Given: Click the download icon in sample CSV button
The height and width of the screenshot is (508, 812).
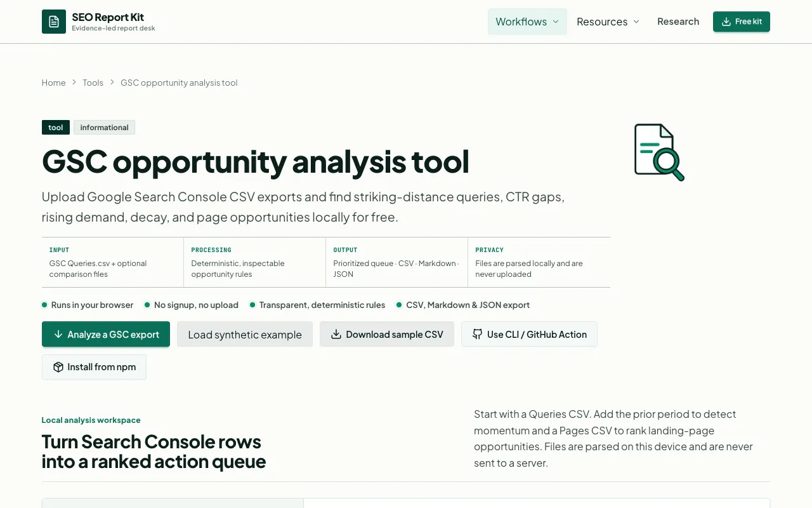Looking at the screenshot, I should (336, 334).
